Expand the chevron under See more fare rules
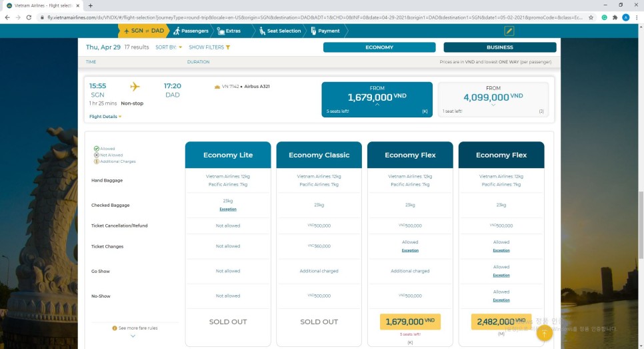Image resolution: width=644 pixels, height=349 pixels. click(133, 336)
